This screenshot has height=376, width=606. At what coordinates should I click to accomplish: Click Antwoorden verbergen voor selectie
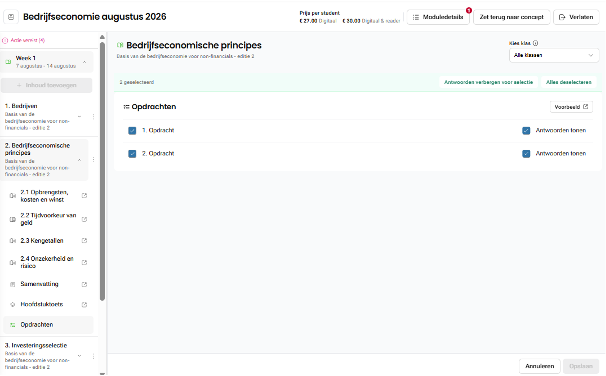(x=488, y=82)
